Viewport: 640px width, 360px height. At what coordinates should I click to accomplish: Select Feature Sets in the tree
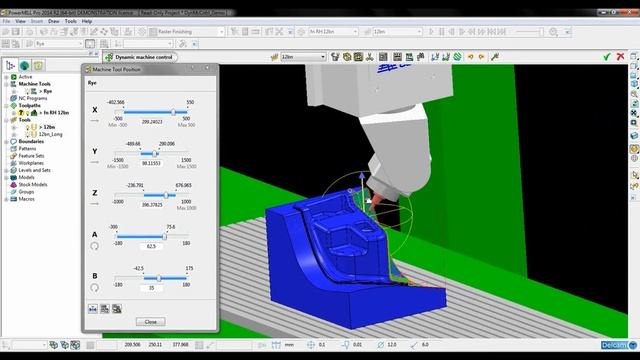coord(31,156)
